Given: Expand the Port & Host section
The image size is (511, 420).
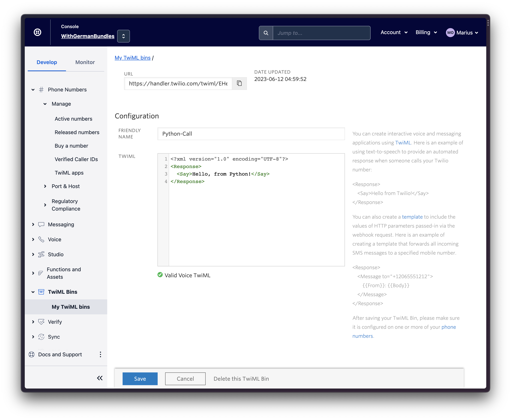Looking at the screenshot, I should (x=45, y=186).
